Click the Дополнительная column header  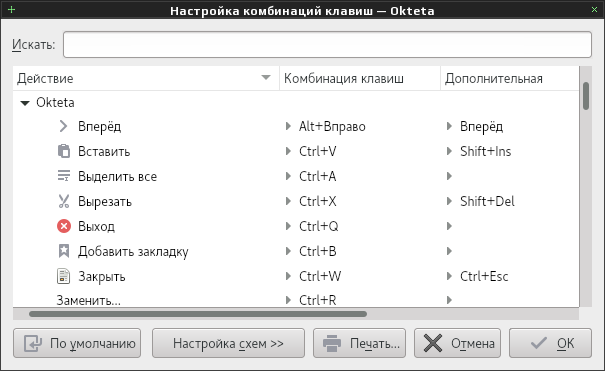tap(510, 78)
